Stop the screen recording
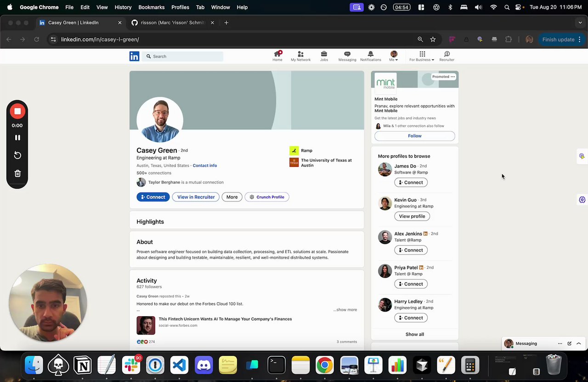The width and height of the screenshot is (588, 382). tap(17, 111)
